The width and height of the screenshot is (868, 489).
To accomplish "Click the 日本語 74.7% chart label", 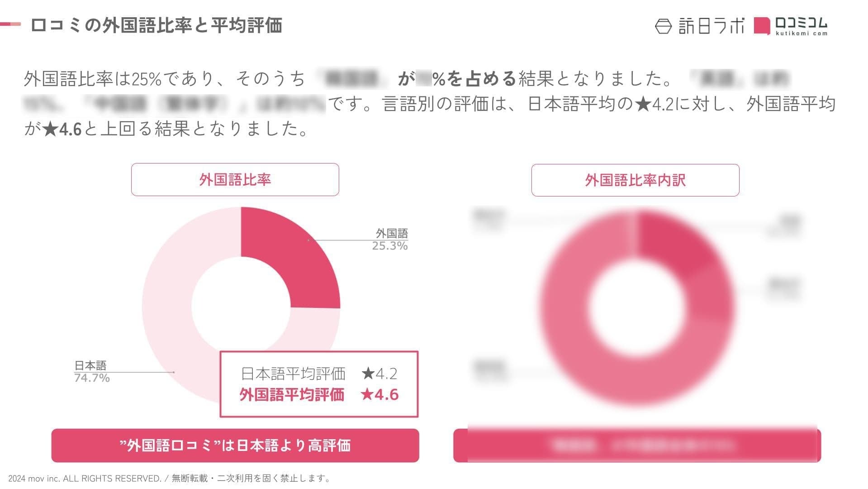I will [x=91, y=372].
